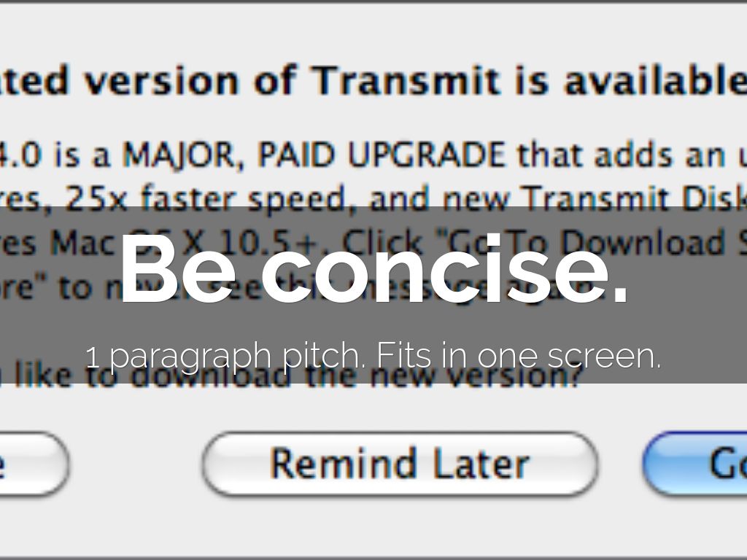Image resolution: width=747 pixels, height=560 pixels.
Task: Click the word "Later" on the middle button
Action: (481, 464)
